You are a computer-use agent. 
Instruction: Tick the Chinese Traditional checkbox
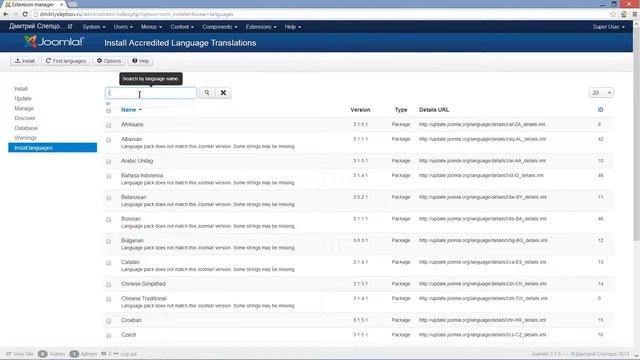pos(109,299)
